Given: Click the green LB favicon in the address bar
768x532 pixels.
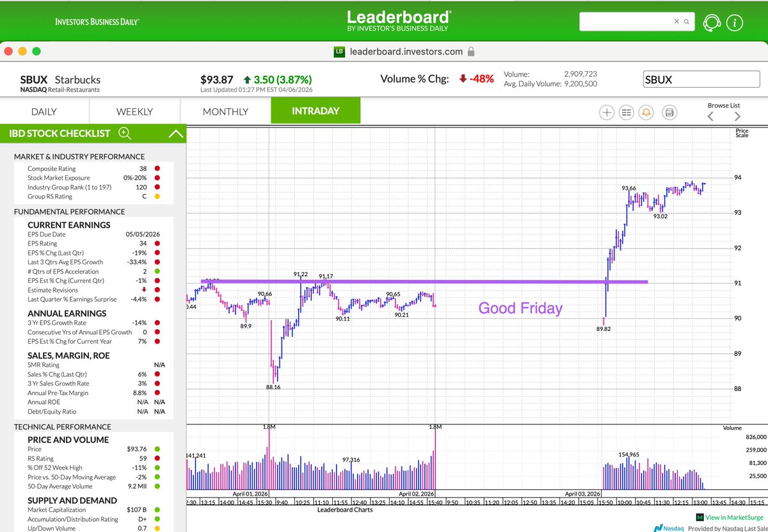Looking at the screenshot, I should click(339, 52).
